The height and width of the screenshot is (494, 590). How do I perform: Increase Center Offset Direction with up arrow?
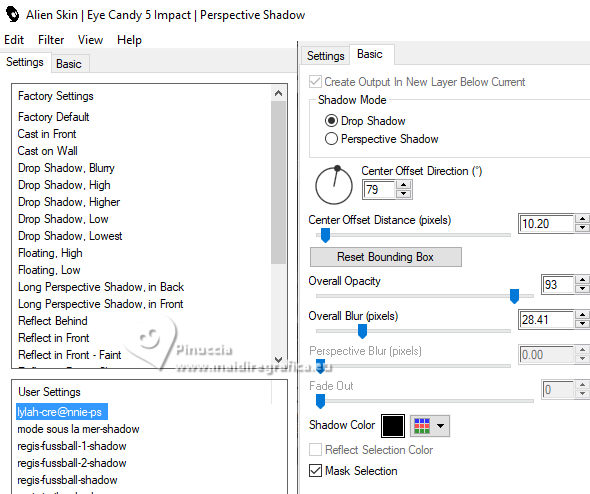tap(403, 185)
